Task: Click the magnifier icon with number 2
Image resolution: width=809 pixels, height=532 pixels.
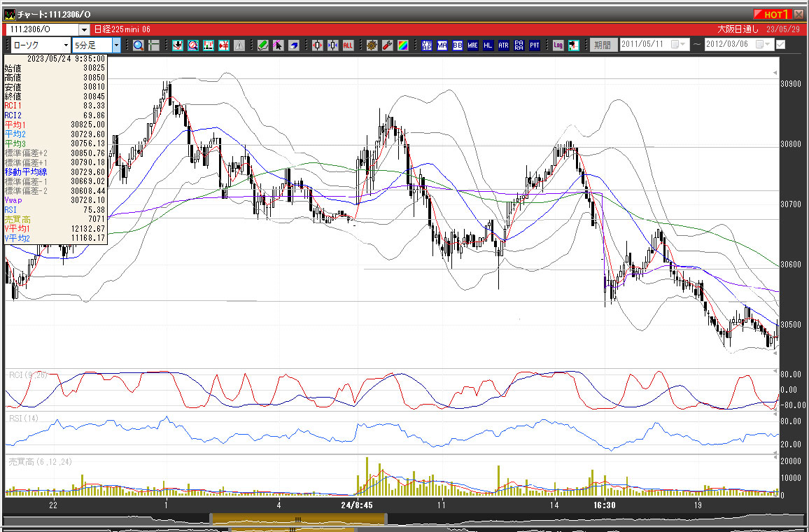Action: [x=193, y=45]
